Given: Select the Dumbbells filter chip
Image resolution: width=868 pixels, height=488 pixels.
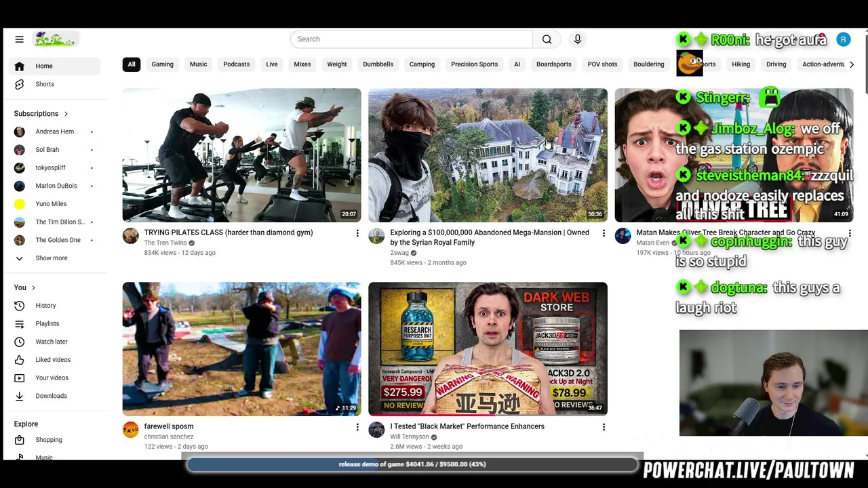Looking at the screenshot, I should coord(378,64).
